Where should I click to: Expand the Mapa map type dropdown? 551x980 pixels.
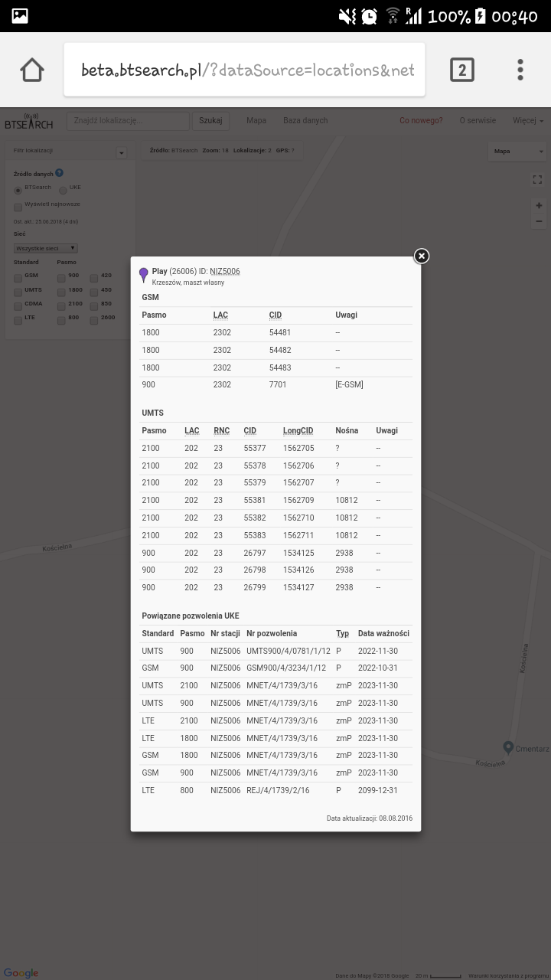517,151
